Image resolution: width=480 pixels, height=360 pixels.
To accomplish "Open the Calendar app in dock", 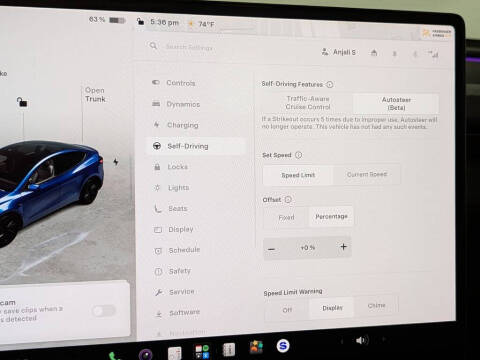I will pos(174,353).
